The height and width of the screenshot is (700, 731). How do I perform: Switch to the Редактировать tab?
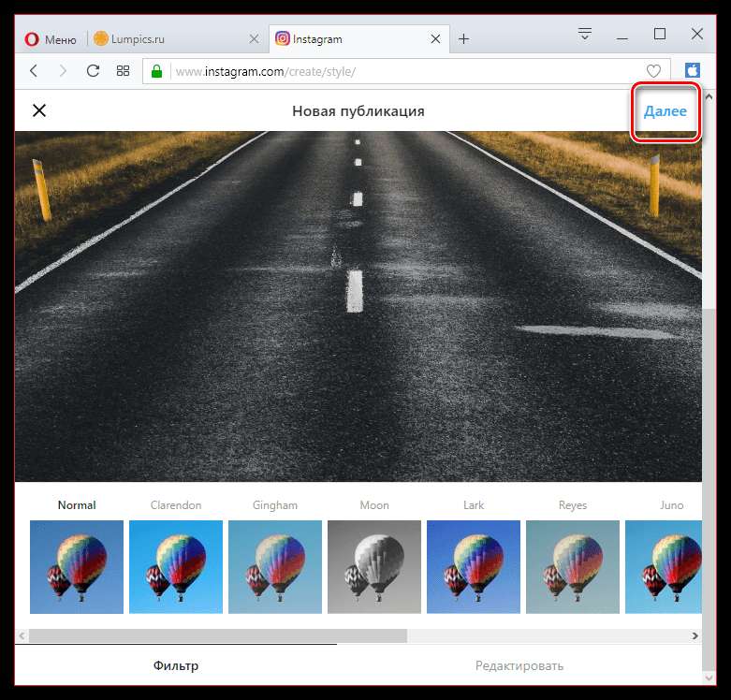519,665
